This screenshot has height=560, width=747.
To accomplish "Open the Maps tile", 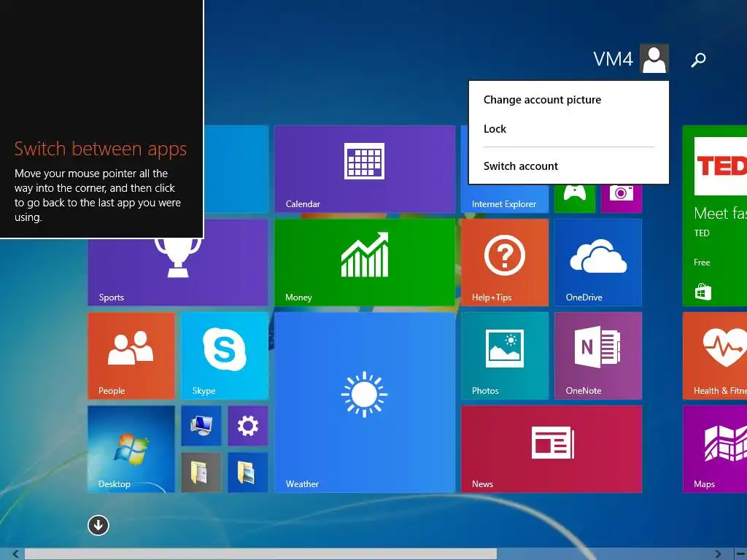I will coord(715,449).
